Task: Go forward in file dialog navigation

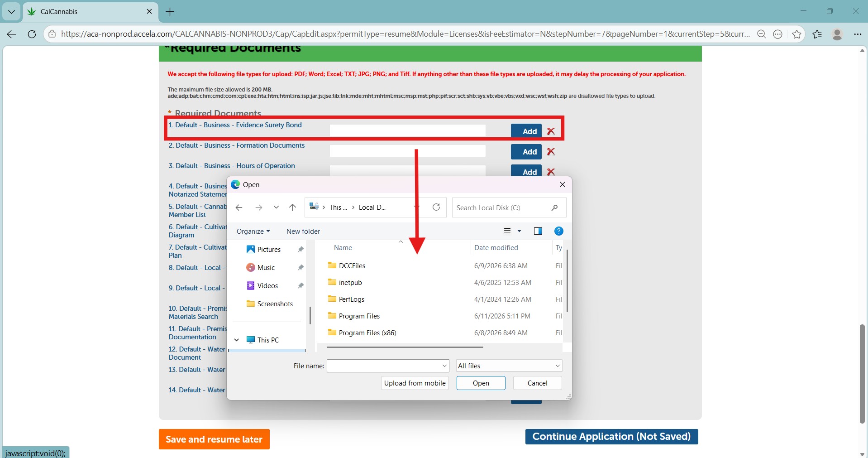Action: [258, 207]
